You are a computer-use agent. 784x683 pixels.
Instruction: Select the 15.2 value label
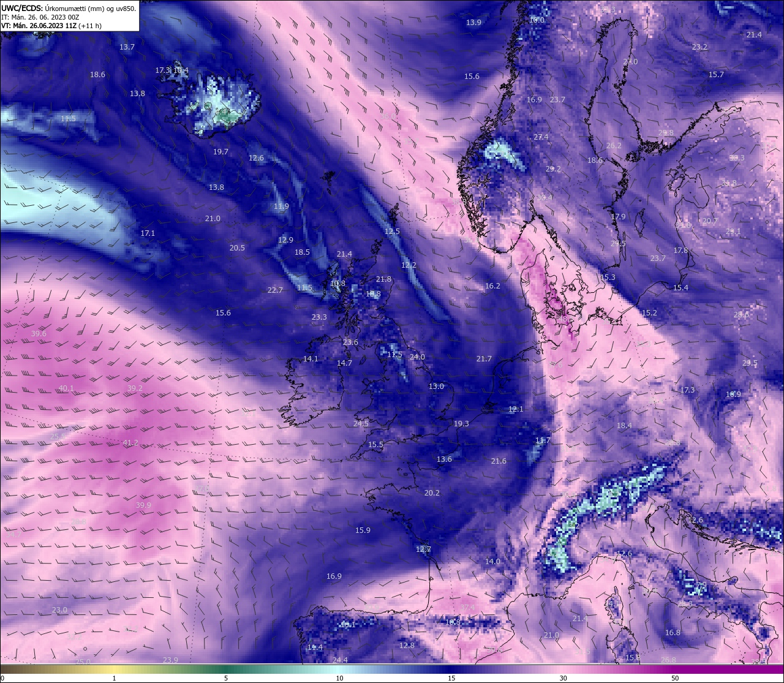649,313
